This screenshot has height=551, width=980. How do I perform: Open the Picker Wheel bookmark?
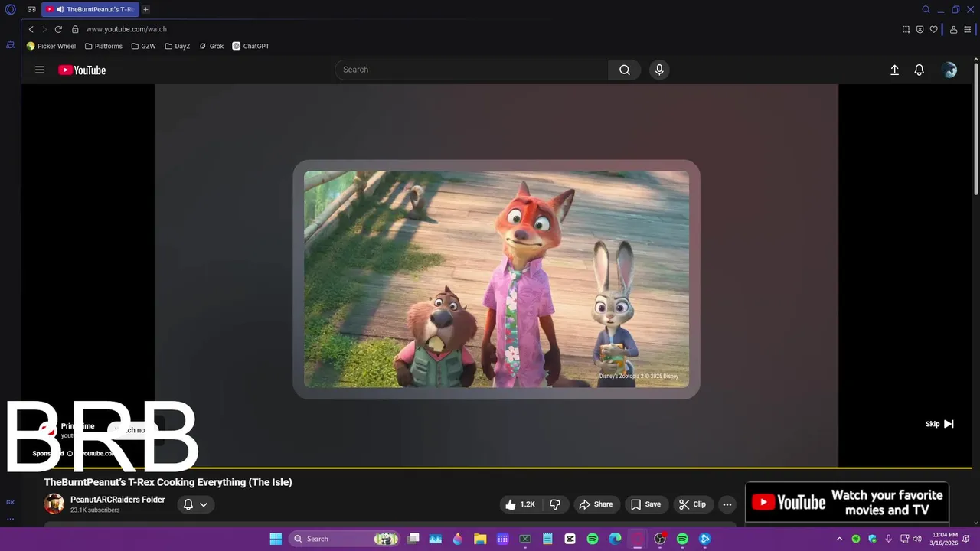51,46
